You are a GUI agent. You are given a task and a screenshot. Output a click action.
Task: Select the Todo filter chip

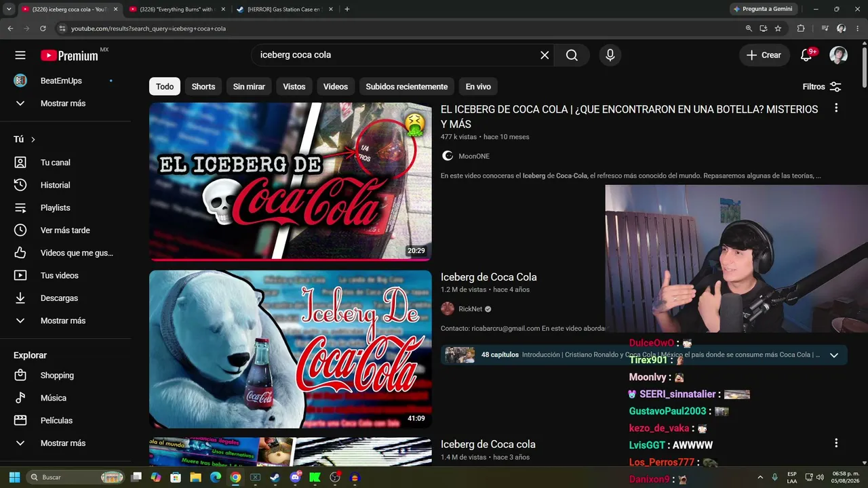click(165, 87)
